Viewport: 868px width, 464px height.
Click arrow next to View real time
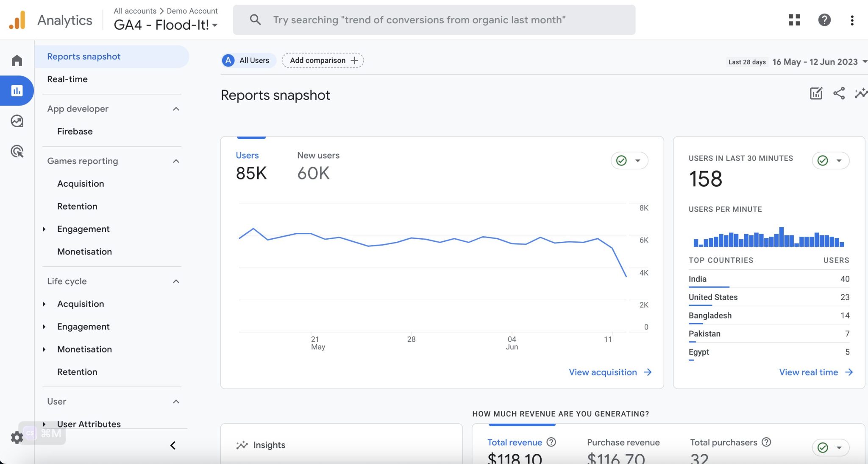pos(849,372)
